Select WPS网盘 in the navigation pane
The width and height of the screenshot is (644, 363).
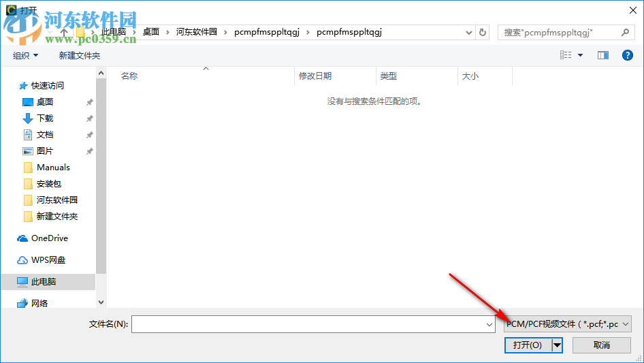click(x=48, y=260)
